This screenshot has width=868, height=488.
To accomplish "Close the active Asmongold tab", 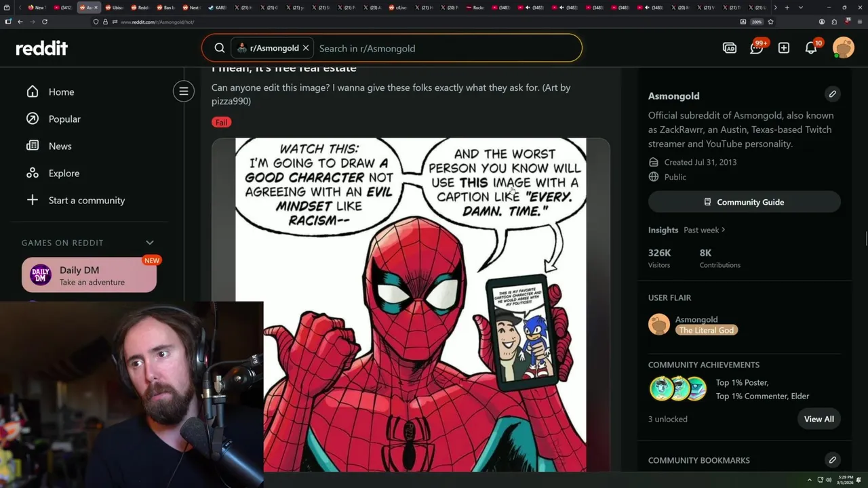I will (x=96, y=7).
